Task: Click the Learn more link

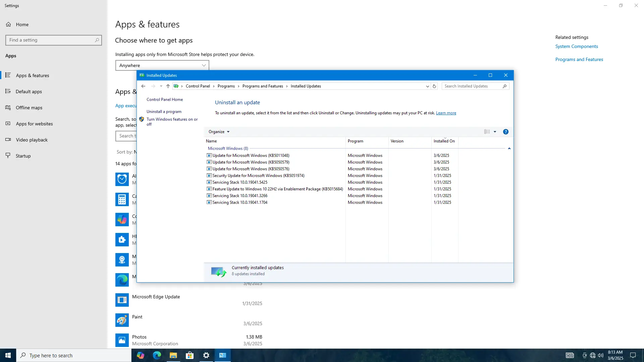Action: click(446, 113)
